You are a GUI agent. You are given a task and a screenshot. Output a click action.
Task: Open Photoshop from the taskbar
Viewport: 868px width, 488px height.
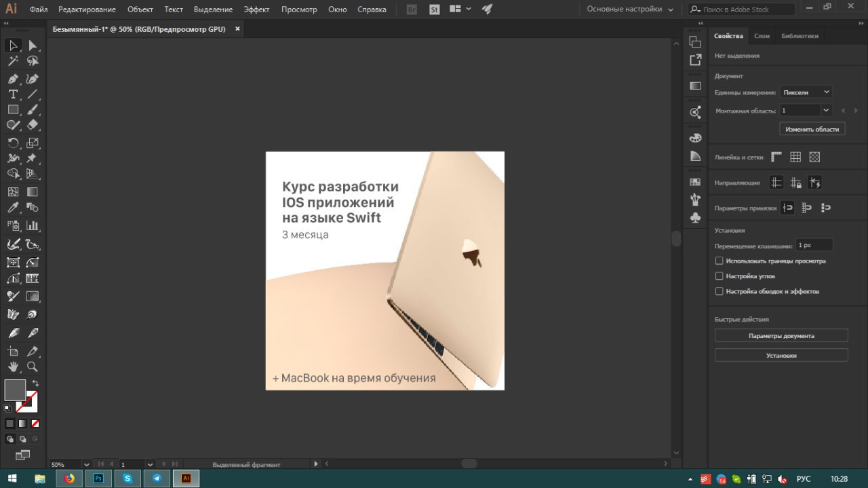98,478
